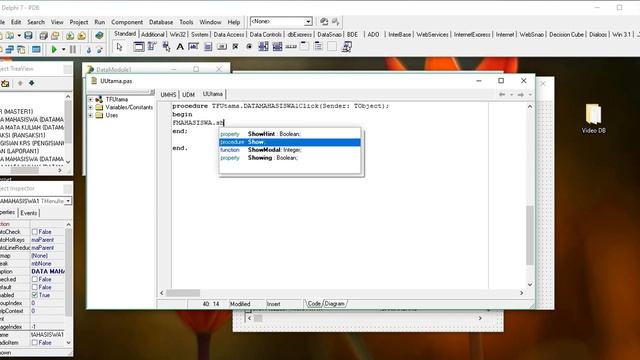Select the ListBox component icon
Viewport: 640px width, 360px height.
[263, 47]
